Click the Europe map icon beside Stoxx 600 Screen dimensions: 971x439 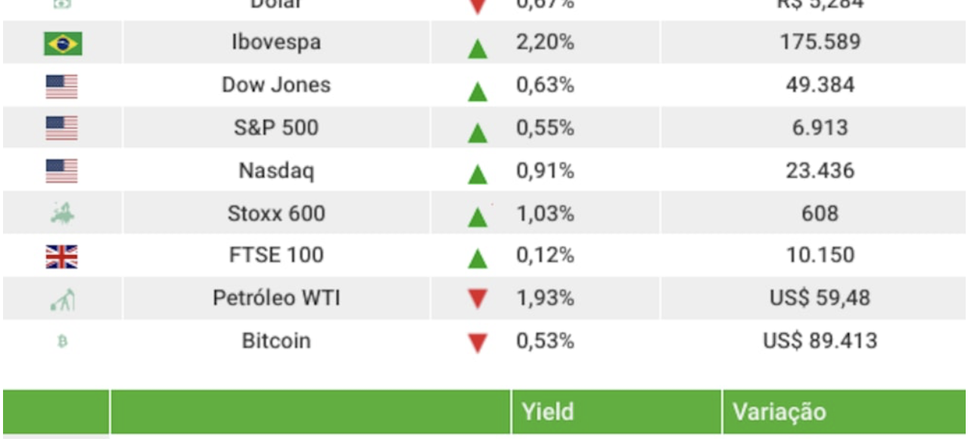62,214
